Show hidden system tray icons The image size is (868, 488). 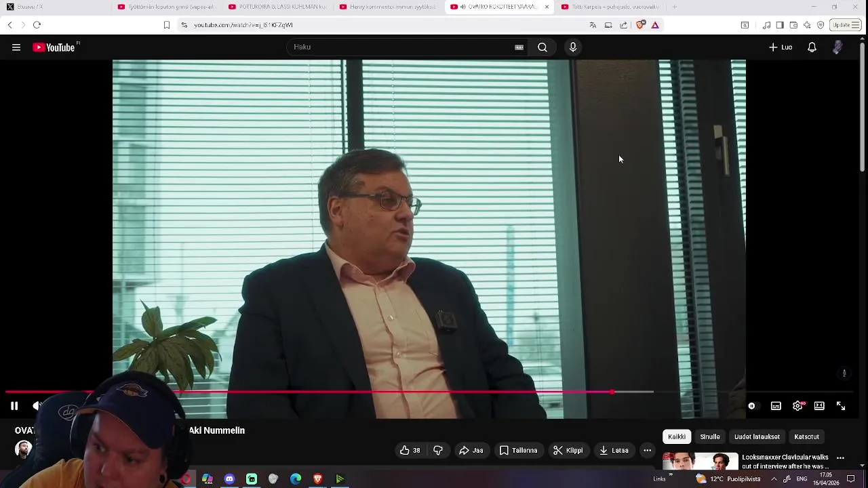(x=774, y=479)
